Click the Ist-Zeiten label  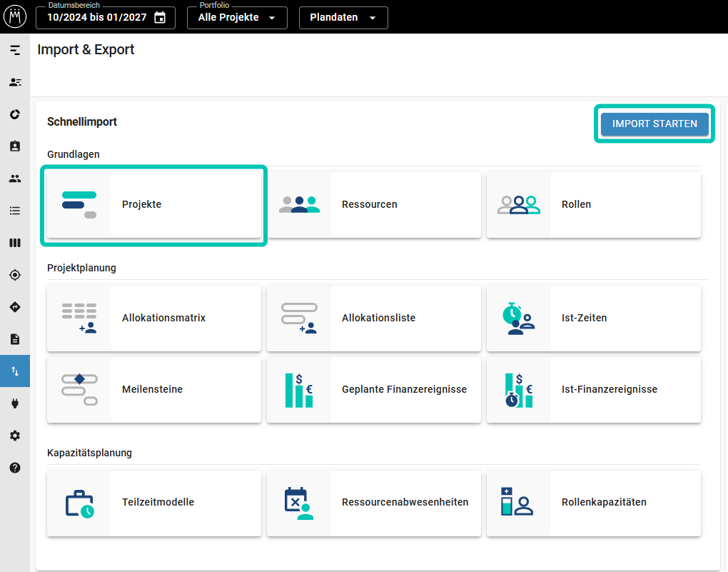tap(584, 318)
